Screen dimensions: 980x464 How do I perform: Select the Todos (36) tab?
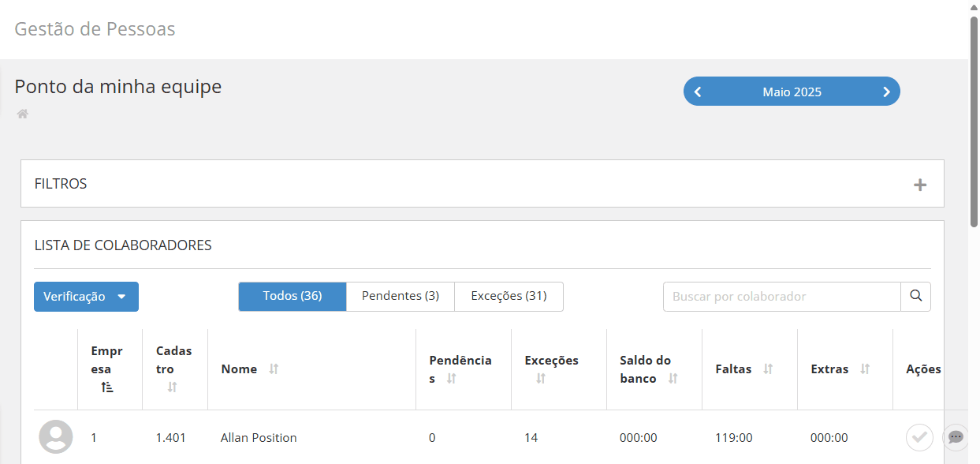tap(293, 296)
